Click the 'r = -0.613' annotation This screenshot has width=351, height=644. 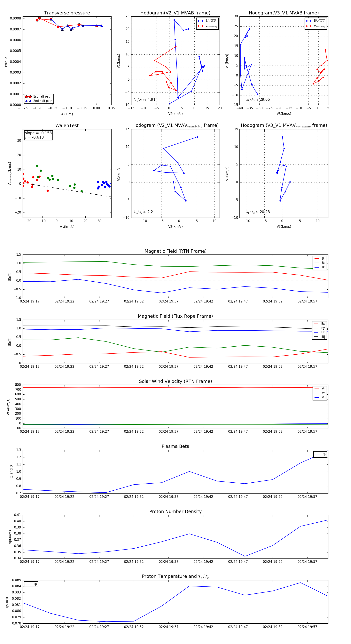(35, 138)
